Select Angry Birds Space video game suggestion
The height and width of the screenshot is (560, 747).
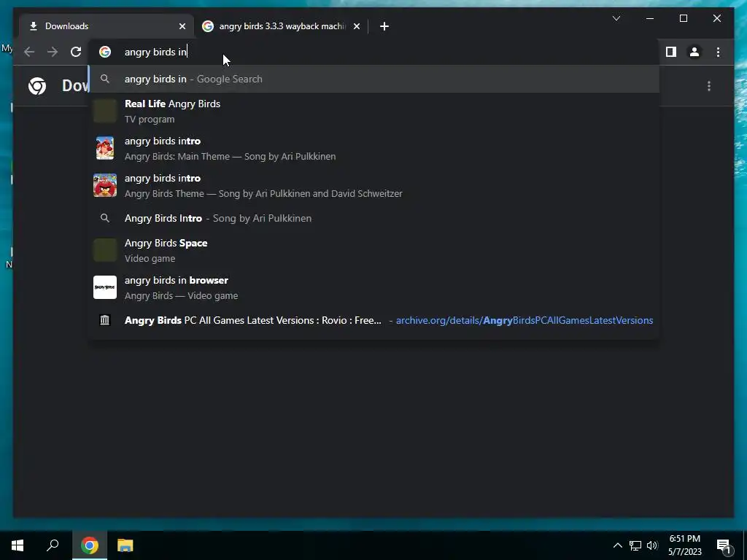(374, 250)
